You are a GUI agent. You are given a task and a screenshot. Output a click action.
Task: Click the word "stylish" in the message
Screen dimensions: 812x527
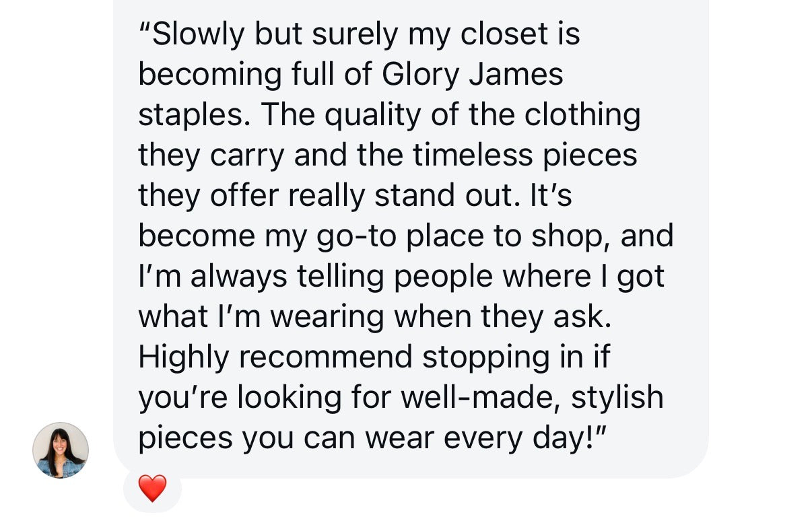617,397
